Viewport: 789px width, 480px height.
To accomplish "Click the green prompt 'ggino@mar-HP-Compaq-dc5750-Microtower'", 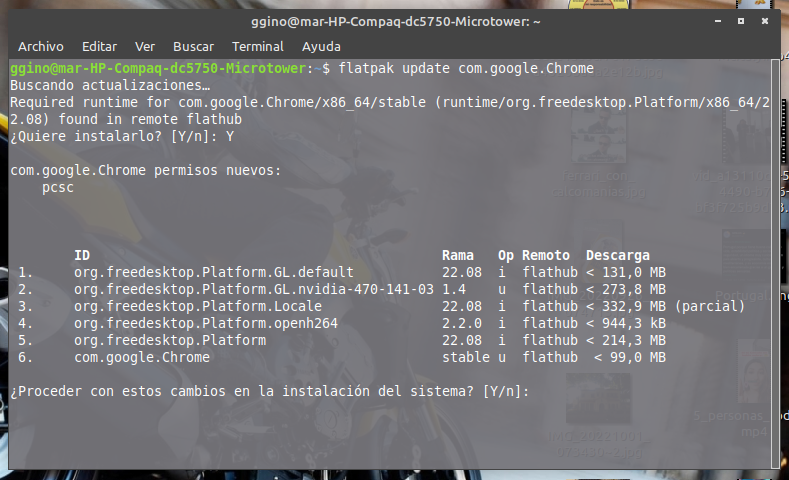I will pyautogui.click(x=158, y=68).
